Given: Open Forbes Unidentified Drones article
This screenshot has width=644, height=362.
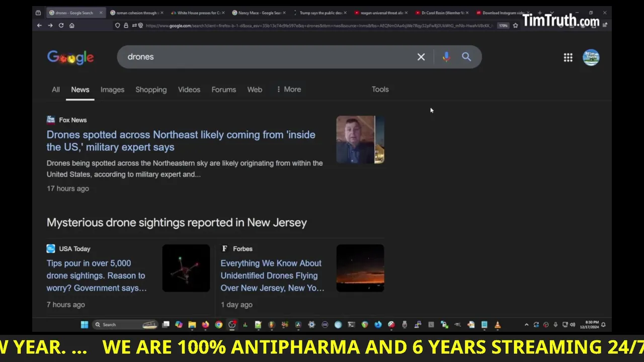Looking at the screenshot, I should [272, 276].
